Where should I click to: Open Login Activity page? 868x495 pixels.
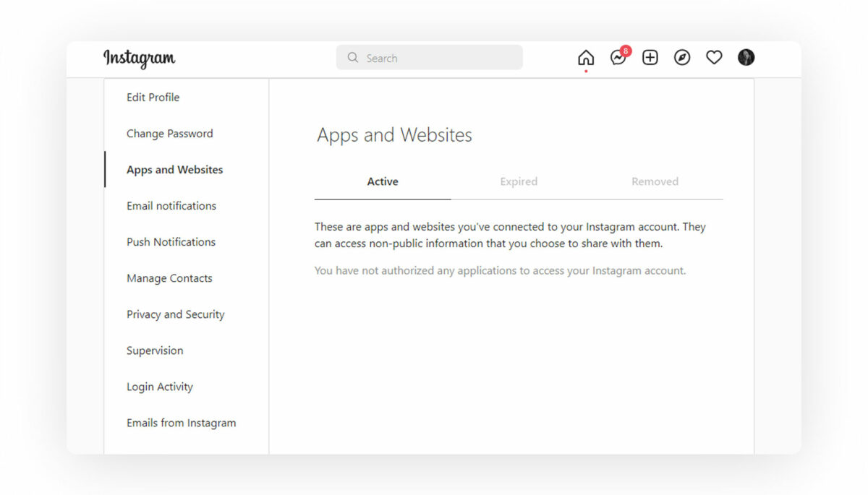coord(159,386)
